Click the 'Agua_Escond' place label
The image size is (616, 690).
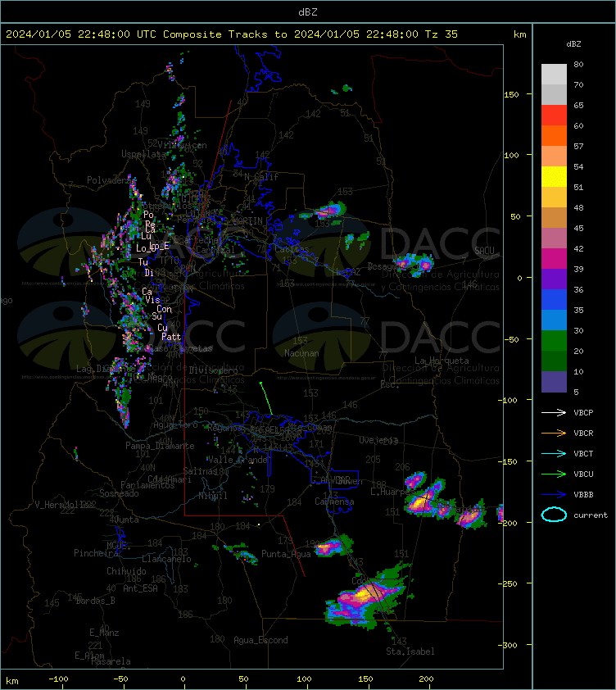[261, 640]
